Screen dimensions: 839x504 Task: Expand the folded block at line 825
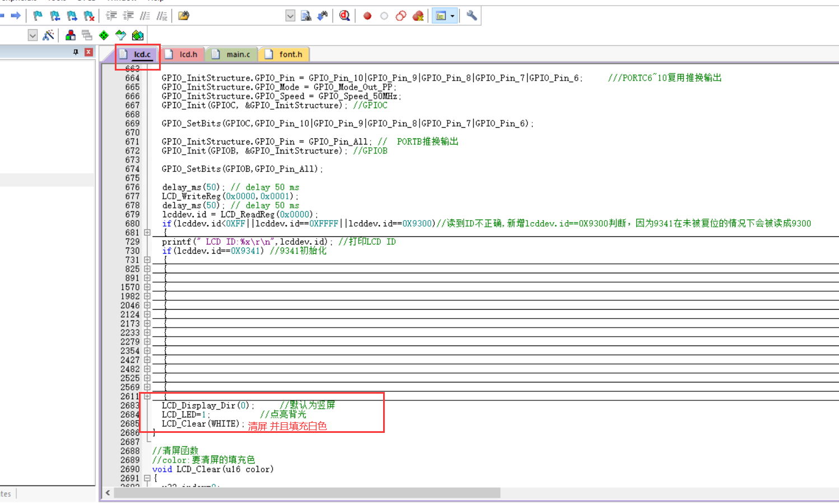147,269
